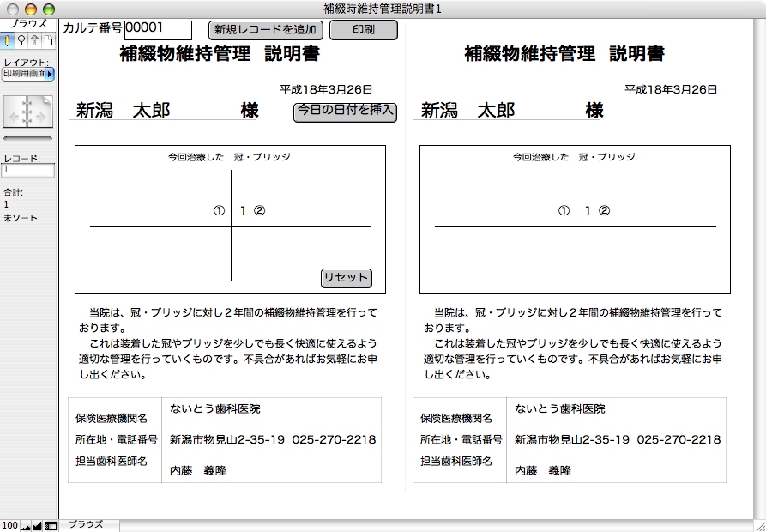Switch to Layout mode arrow icon
The height and width of the screenshot is (532, 766).
(x=34, y=40)
